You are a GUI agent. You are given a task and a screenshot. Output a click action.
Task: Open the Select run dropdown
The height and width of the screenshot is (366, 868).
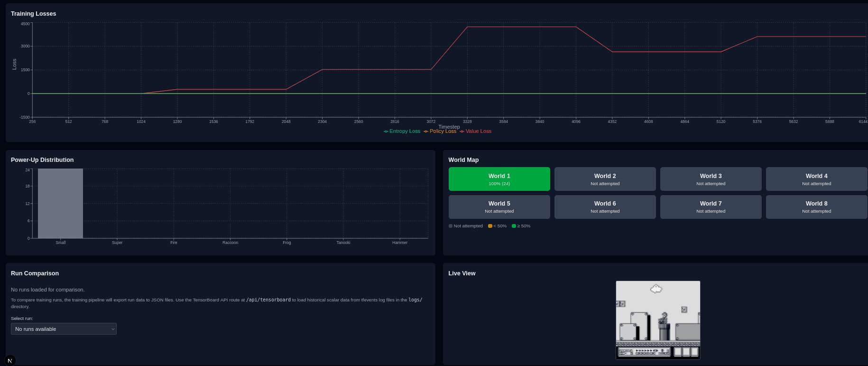[x=64, y=329]
